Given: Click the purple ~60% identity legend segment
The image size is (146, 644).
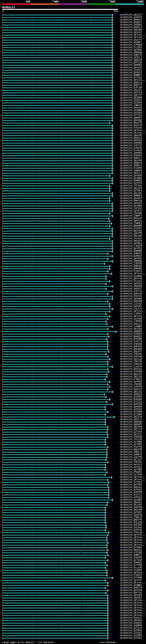Looking at the screenshot, I should 73,4.
